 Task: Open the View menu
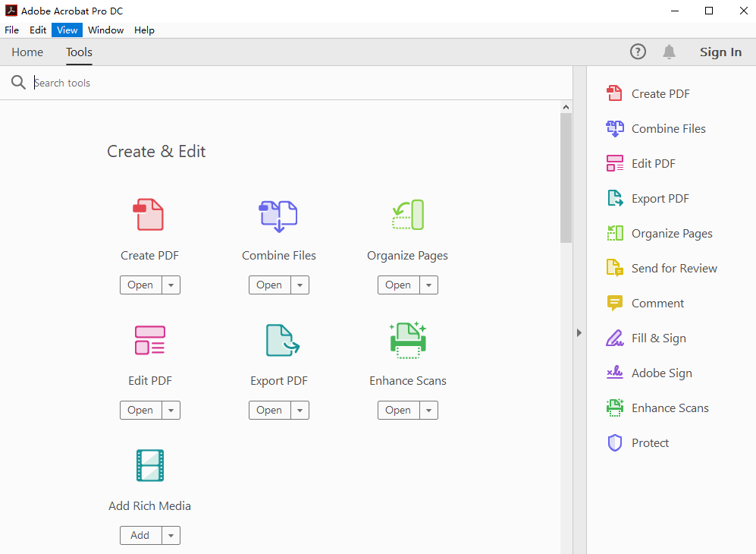pyautogui.click(x=67, y=30)
